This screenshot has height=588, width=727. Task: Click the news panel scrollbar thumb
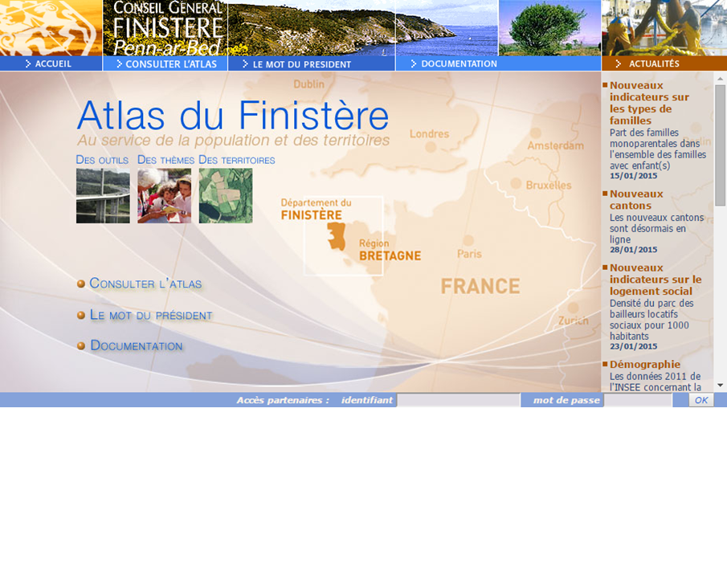[x=720, y=145]
